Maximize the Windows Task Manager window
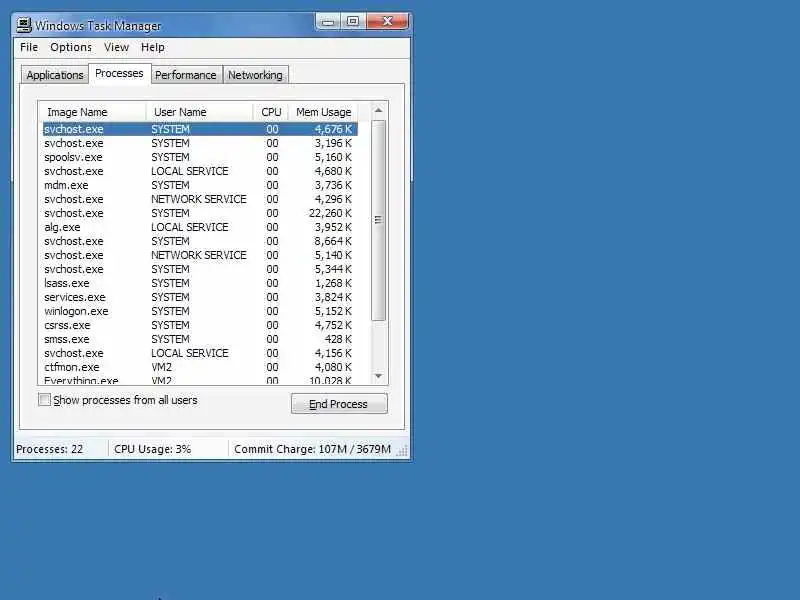The height and width of the screenshot is (600, 800). 353,22
